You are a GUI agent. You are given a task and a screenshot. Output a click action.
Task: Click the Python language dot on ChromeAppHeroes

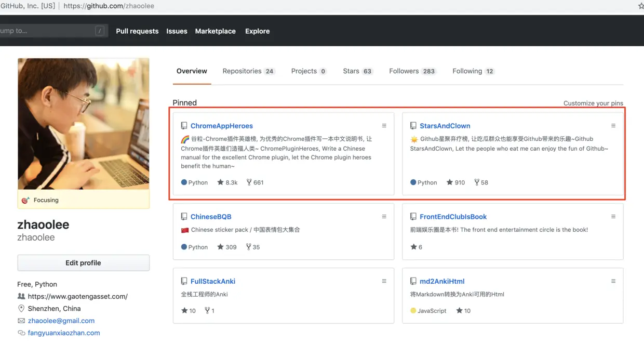coord(184,182)
